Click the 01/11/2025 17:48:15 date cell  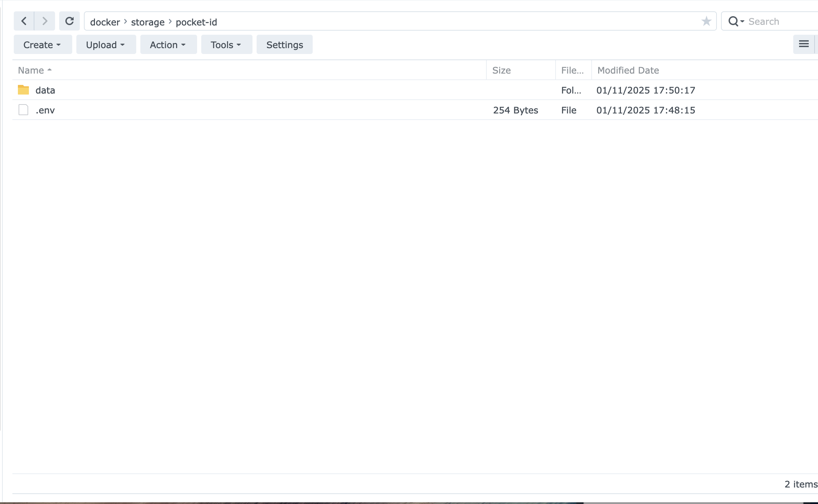click(646, 110)
